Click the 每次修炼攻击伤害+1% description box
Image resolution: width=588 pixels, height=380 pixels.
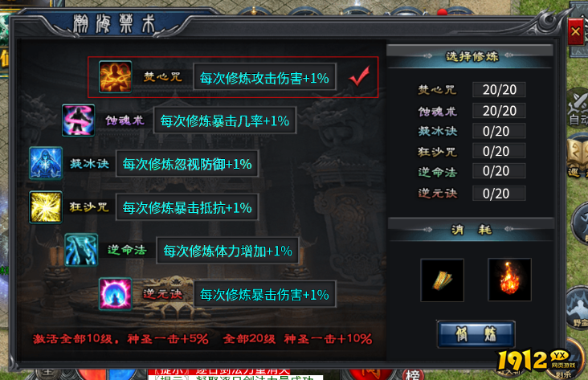265,77
